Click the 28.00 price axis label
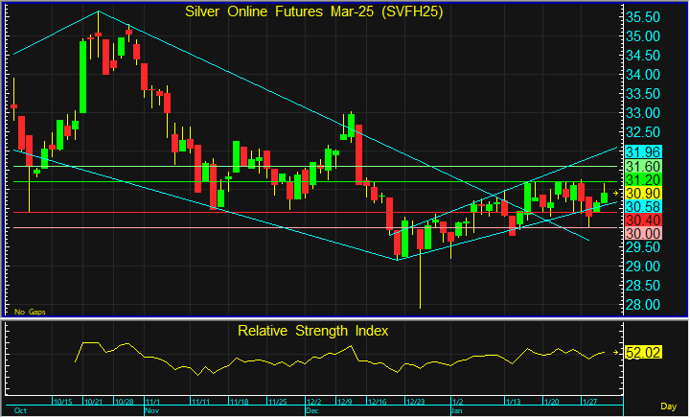The width and height of the screenshot is (690, 418). pyautogui.click(x=643, y=304)
